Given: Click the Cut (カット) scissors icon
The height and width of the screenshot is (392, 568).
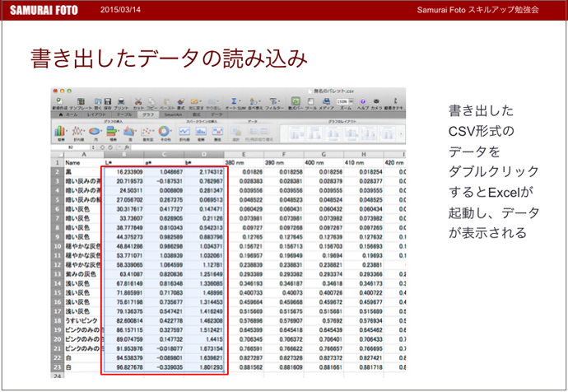Looking at the screenshot, I should 138,101.
